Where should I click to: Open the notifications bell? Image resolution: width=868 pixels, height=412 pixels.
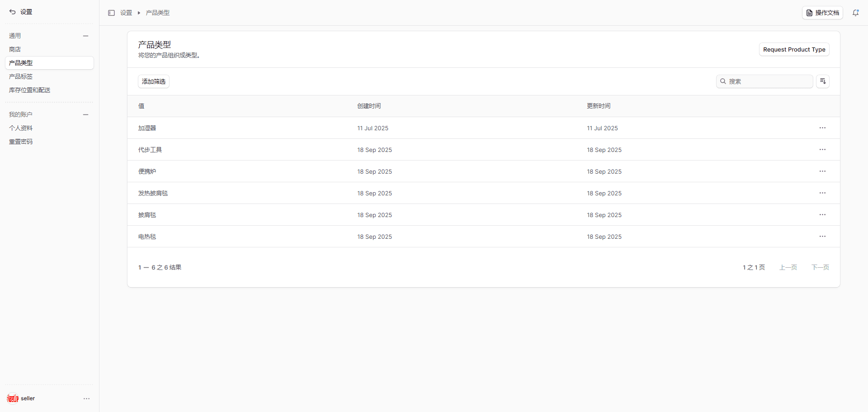click(855, 13)
